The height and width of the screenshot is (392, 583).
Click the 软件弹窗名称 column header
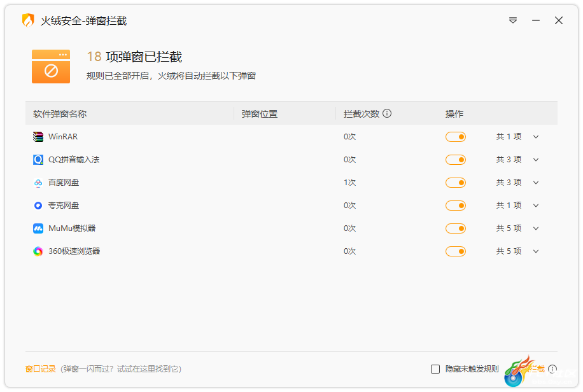60,114
